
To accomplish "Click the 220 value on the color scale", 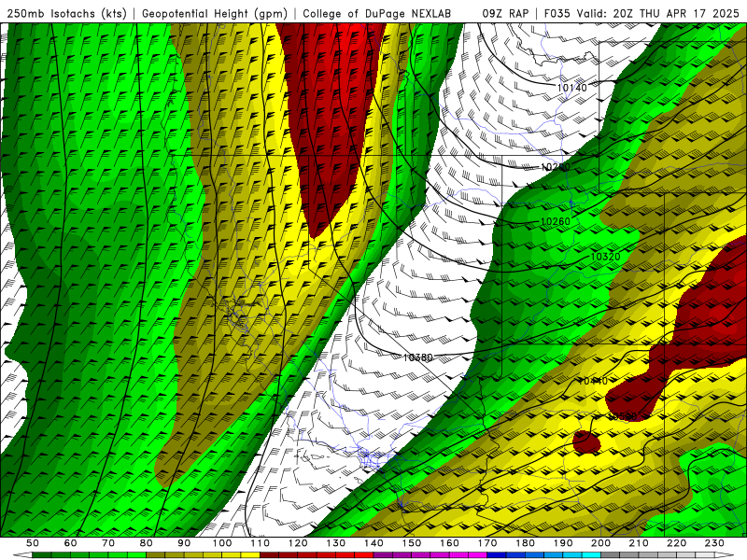I will tap(676, 543).
